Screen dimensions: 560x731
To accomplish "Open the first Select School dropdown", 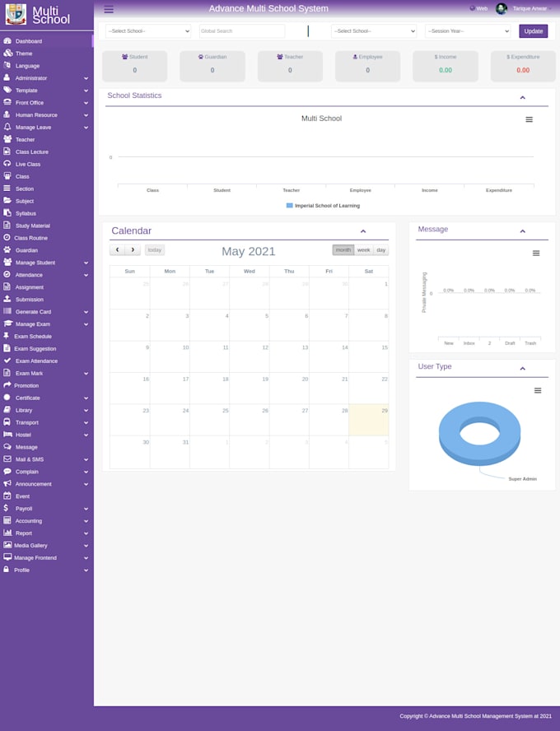I will pos(148,31).
